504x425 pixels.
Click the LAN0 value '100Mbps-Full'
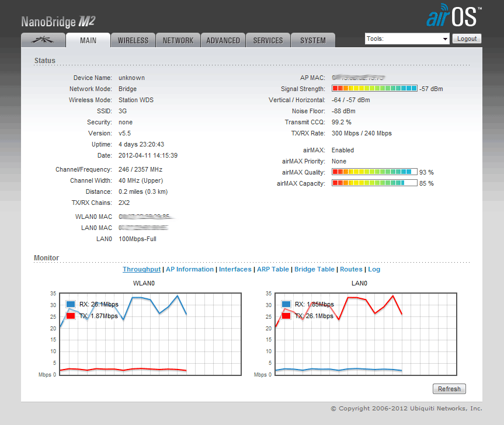tap(137, 239)
